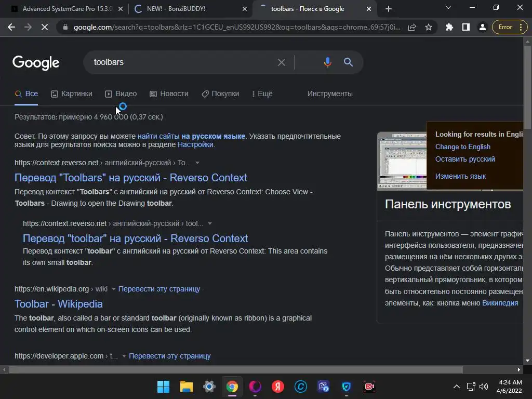Click the Chrome Error update button
Screen dimensions: 532x399
[510, 27]
